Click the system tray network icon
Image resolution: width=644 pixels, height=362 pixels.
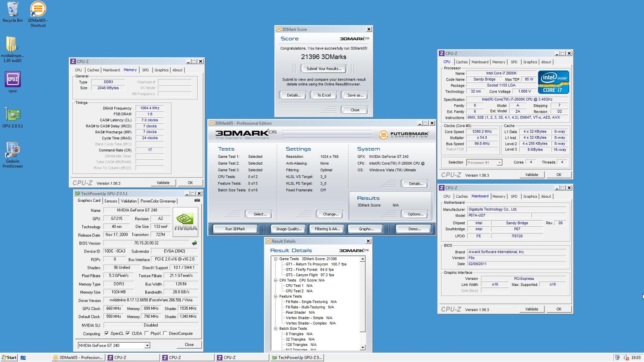[617, 358]
